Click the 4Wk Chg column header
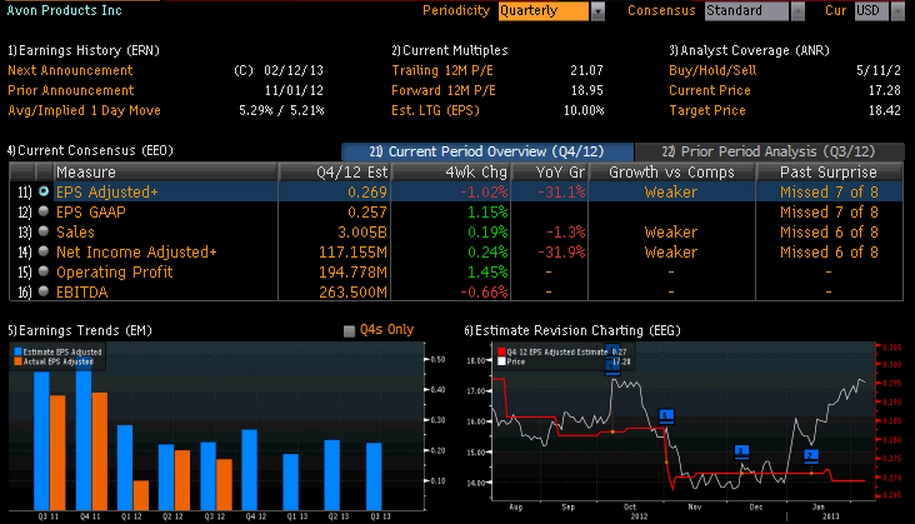Image resolution: width=915 pixels, height=524 pixels. (x=451, y=172)
